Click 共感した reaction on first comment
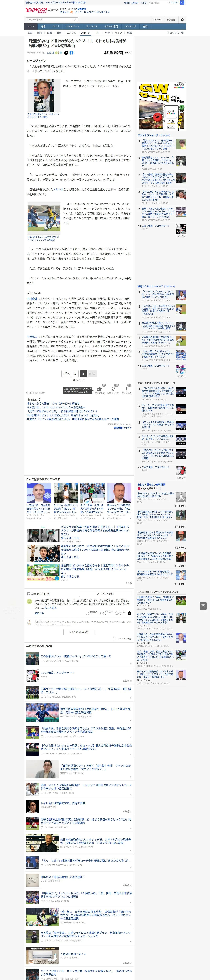 [92, 614]
